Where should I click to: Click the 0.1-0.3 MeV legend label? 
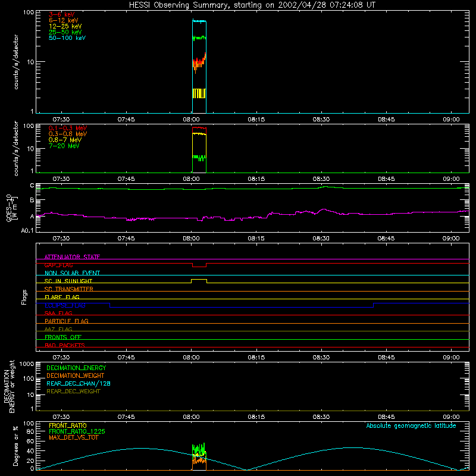(x=68, y=128)
